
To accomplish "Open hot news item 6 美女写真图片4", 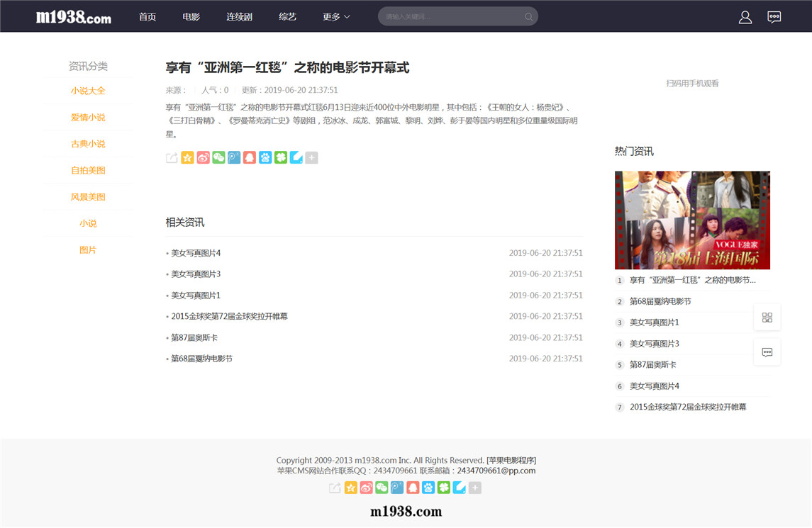I will [x=654, y=386].
